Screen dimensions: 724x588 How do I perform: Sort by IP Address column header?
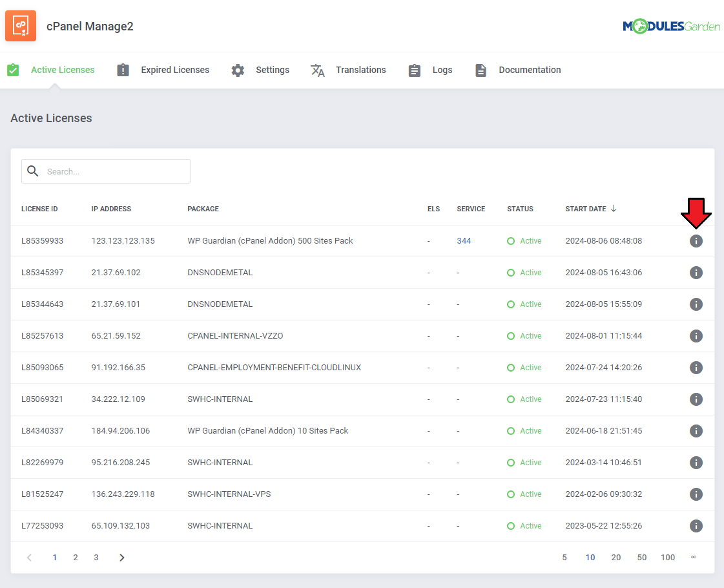pyautogui.click(x=111, y=209)
